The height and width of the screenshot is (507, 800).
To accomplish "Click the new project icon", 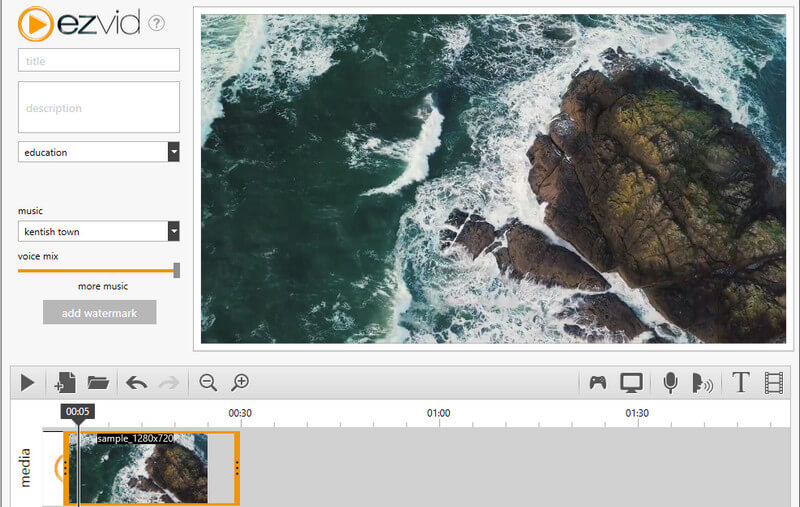I will pyautogui.click(x=64, y=382).
